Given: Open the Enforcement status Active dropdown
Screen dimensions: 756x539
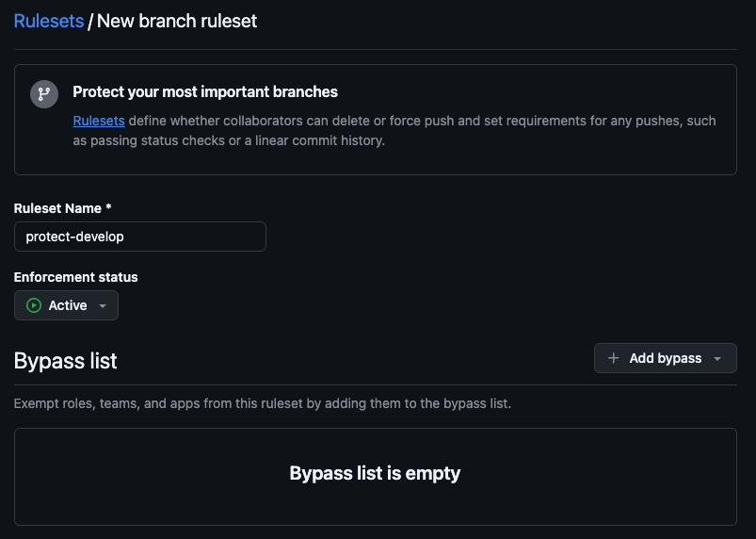Looking at the screenshot, I should [x=66, y=305].
